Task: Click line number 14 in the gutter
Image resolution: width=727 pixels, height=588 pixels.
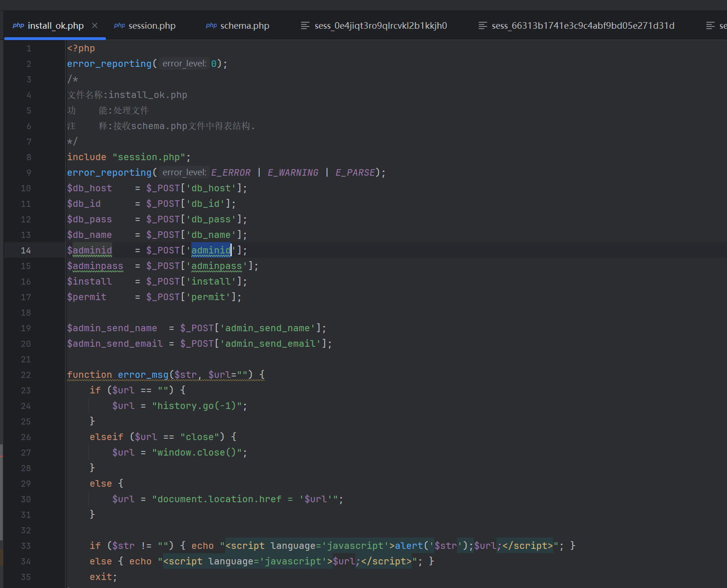Action: [x=25, y=250]
